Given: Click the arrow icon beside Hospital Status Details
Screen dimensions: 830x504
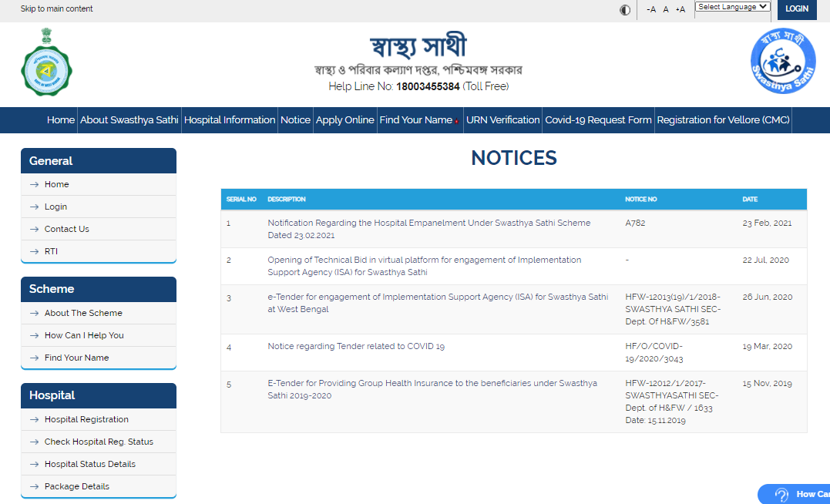Looking at the screenshot, I should pyautogui.click(x=35, y=464).
